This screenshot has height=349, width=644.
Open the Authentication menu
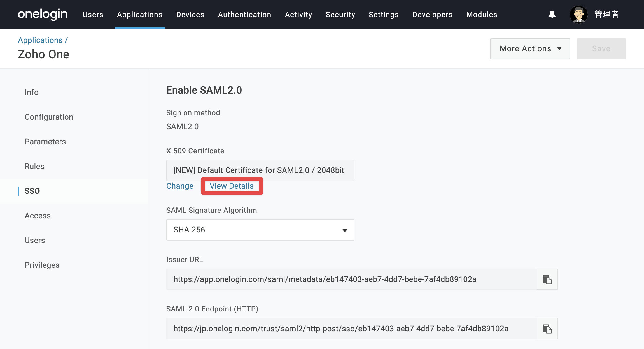tap(244, 15)
